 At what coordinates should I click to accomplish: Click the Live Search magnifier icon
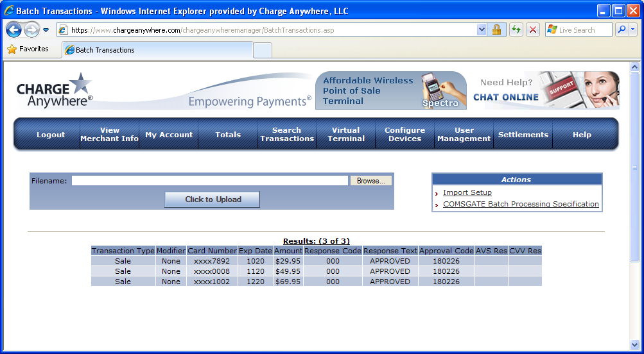coord(621,30)
